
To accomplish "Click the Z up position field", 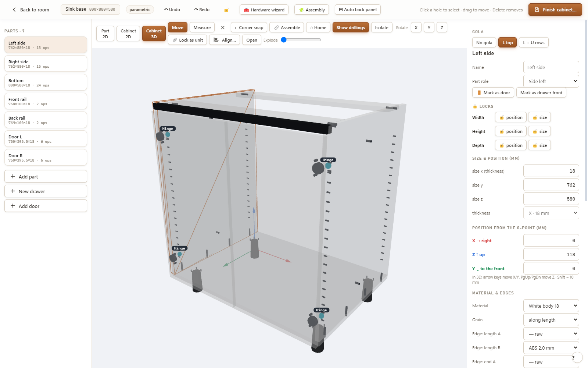I will pyautogui.click(x=551, y=254).
